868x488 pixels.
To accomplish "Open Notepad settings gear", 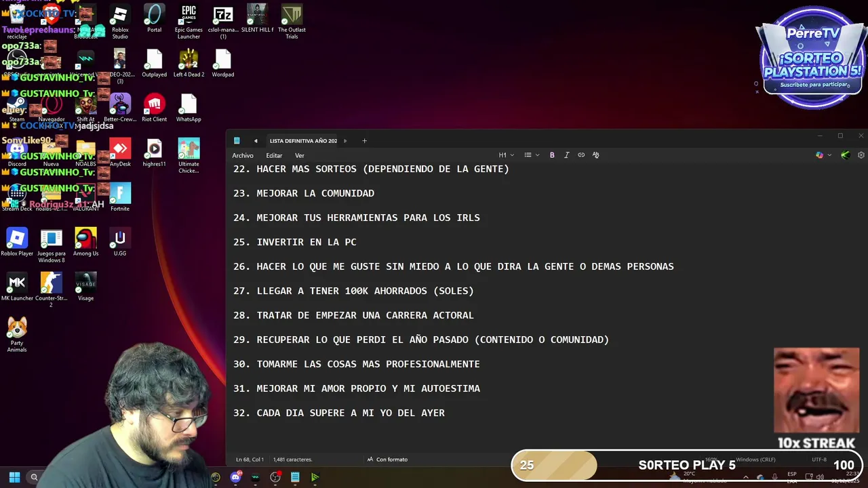I will [861, 155].
